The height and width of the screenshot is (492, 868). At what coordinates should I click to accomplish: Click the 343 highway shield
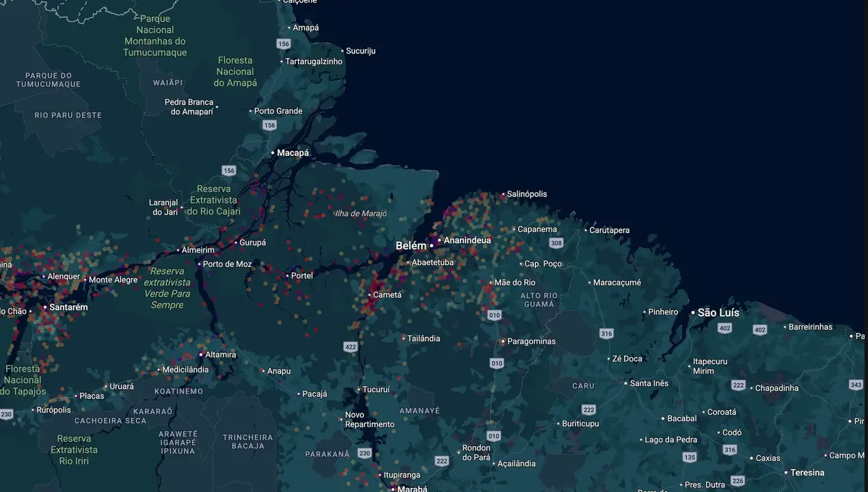tap(856, 385)
